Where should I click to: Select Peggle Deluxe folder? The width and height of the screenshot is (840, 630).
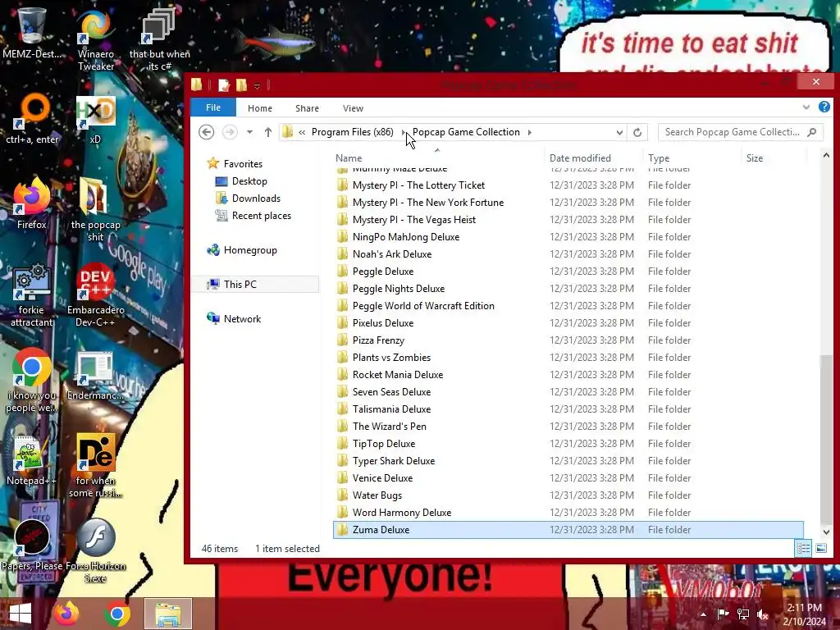pyautogui.click(x=383, y=271)
